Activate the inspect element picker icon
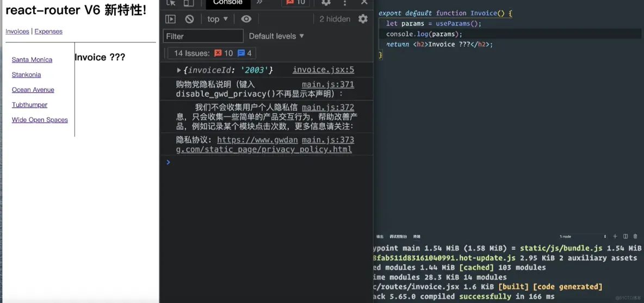 [x=171, y=3]
